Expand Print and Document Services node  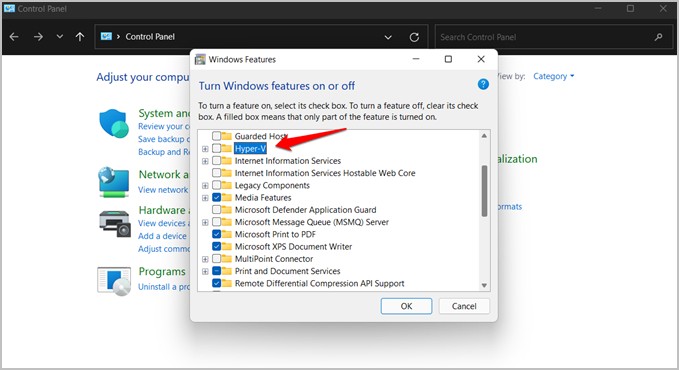click(x=205, y=272)
